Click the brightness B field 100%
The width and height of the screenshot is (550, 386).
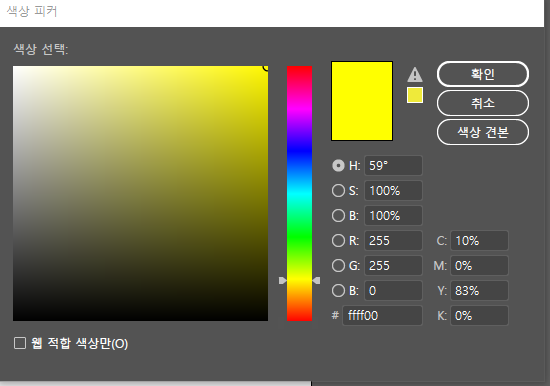pos(393,215)
